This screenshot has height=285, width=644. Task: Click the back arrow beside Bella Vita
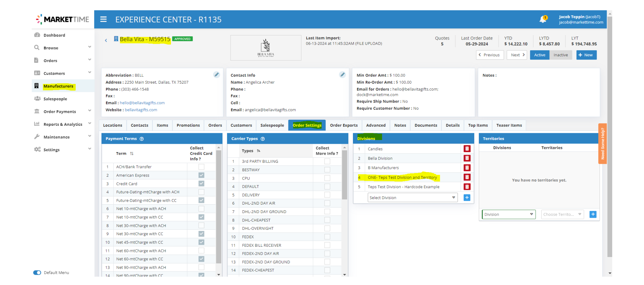tap(106, 41)
